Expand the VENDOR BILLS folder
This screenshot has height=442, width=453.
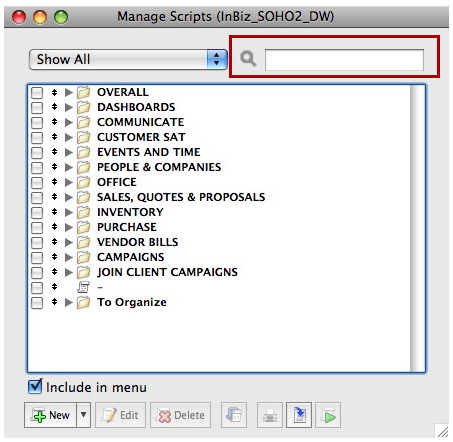[69, 242]
